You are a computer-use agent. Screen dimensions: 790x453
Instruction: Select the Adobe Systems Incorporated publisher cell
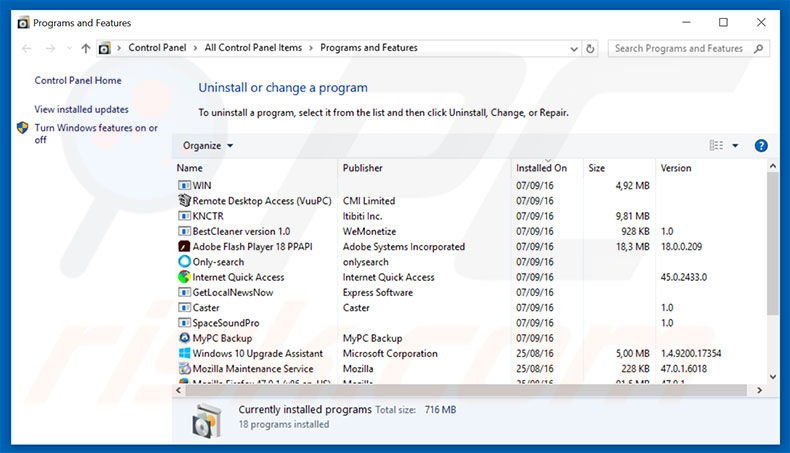(x=404, y=247)
